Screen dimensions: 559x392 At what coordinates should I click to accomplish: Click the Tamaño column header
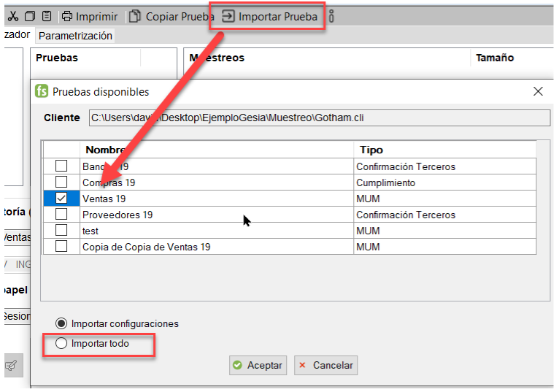click(495, 58)
